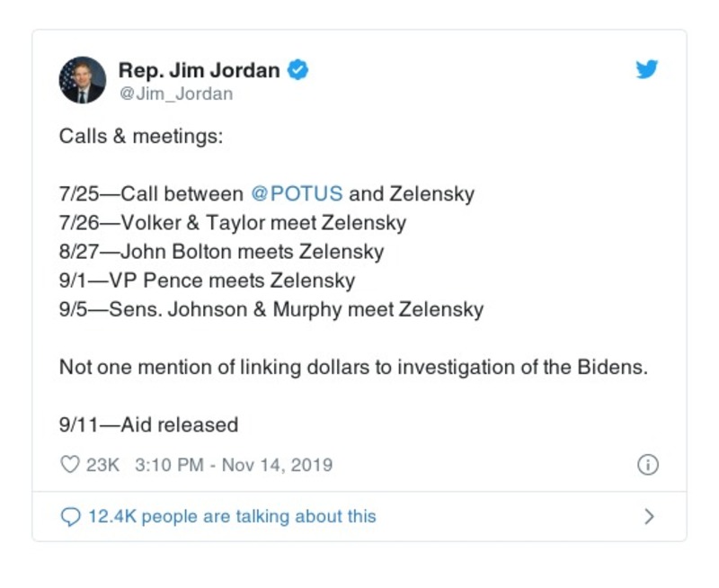719x588 pixels.
Task: Like the tweet with heart icon
Action: (x=69, y=465)
